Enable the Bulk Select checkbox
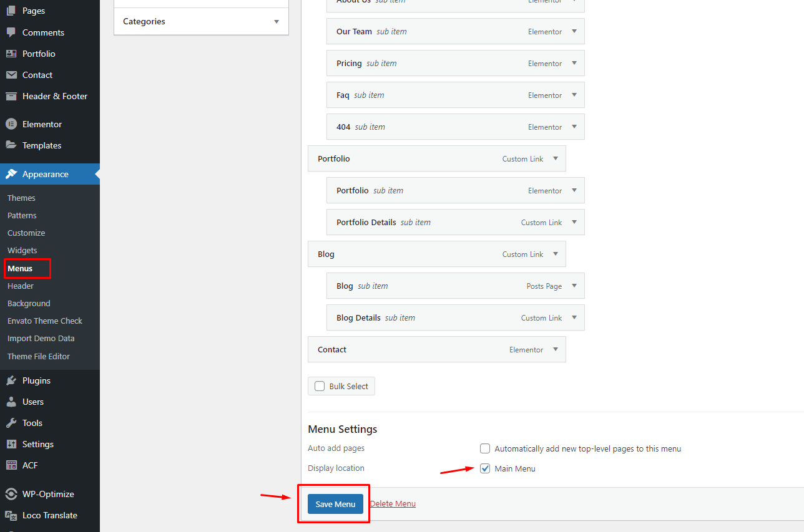Screen dimensions: 804x532 pos(320,386)
